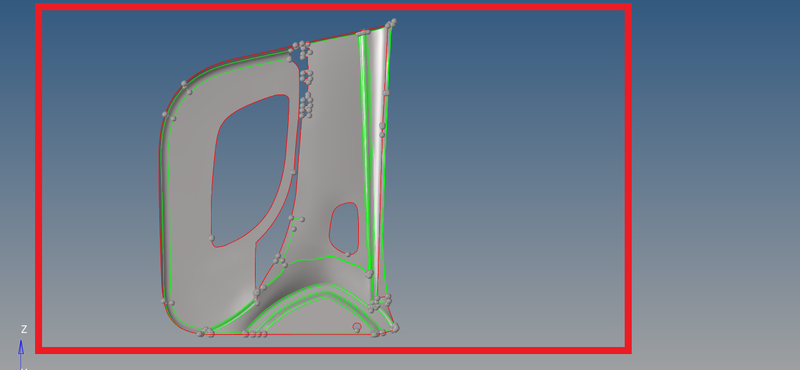Viewport: 800px width, 370px height.
Task: Click the fixed point on large cutout's lower-left edge
Action: click(212, 238)
